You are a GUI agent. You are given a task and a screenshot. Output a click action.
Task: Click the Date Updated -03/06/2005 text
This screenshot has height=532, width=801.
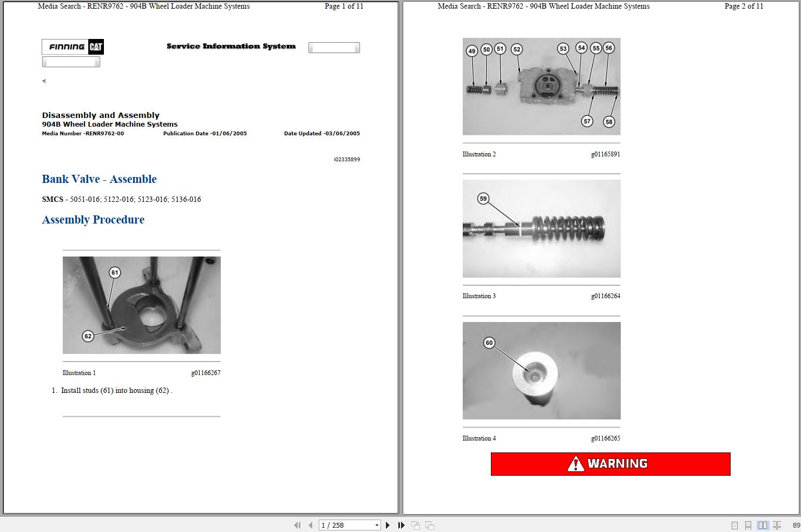(x=322, y=133)
